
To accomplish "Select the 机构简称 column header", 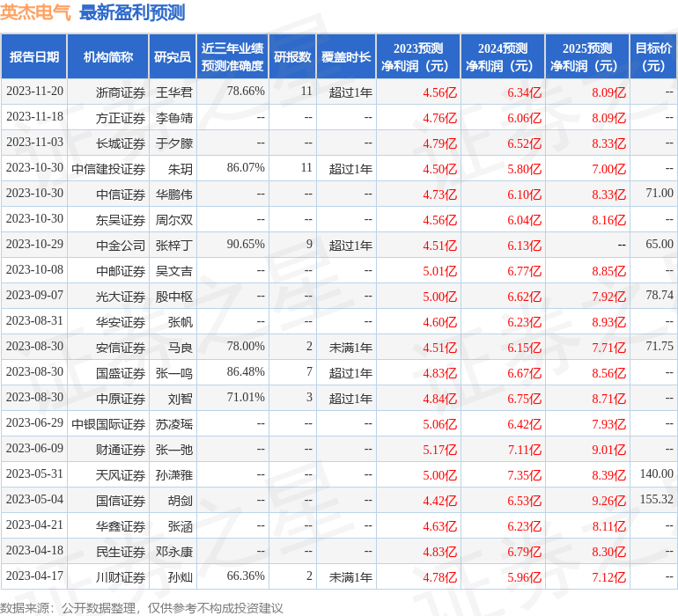I will (x=108, y=56).
